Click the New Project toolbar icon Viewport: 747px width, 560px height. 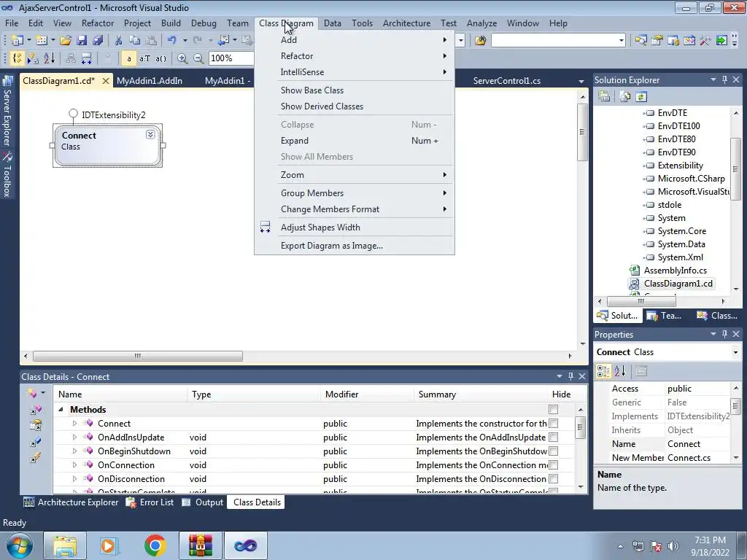18,41
